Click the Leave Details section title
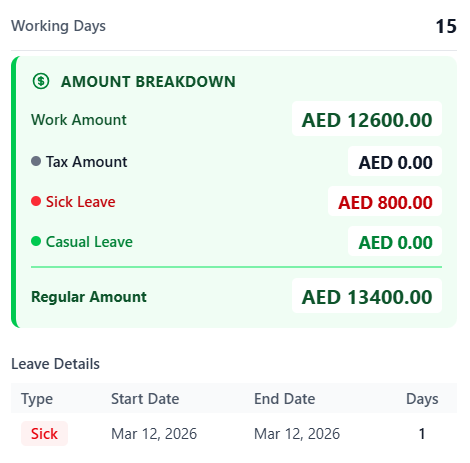This screenshot has height=463, width=470. click(55, 364)
